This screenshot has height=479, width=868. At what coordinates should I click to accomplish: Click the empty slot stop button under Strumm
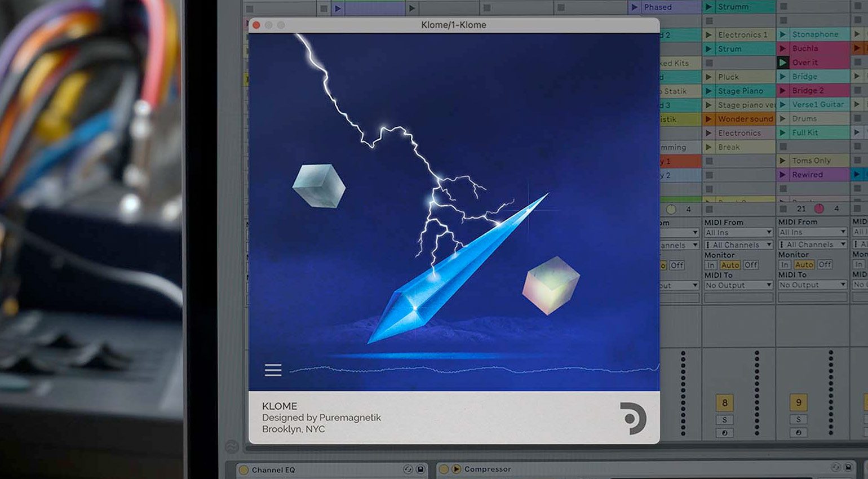pos(709,21)
